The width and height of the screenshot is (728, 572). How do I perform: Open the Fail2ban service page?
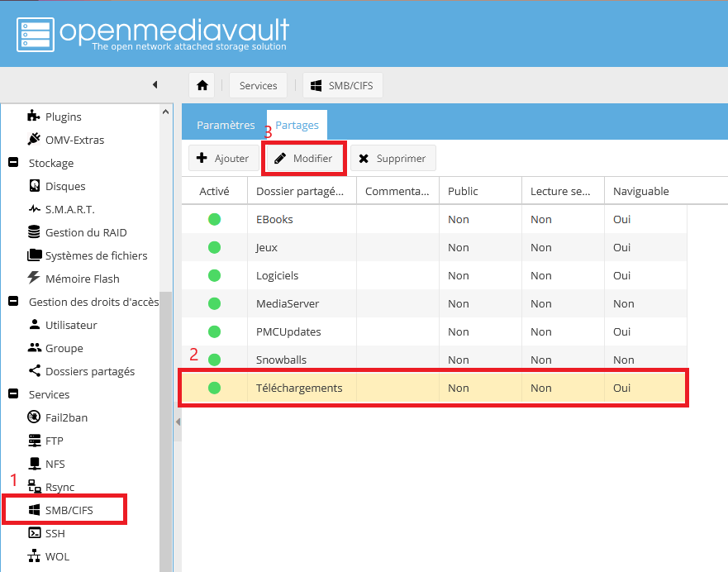(x=65, y=417)
